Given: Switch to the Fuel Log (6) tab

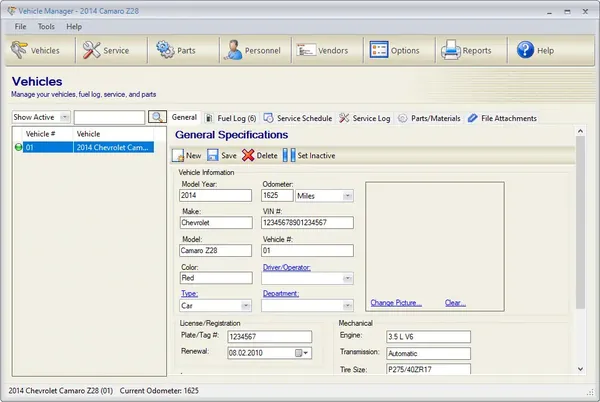Looking at the screenshot, I should coord(231,118).
